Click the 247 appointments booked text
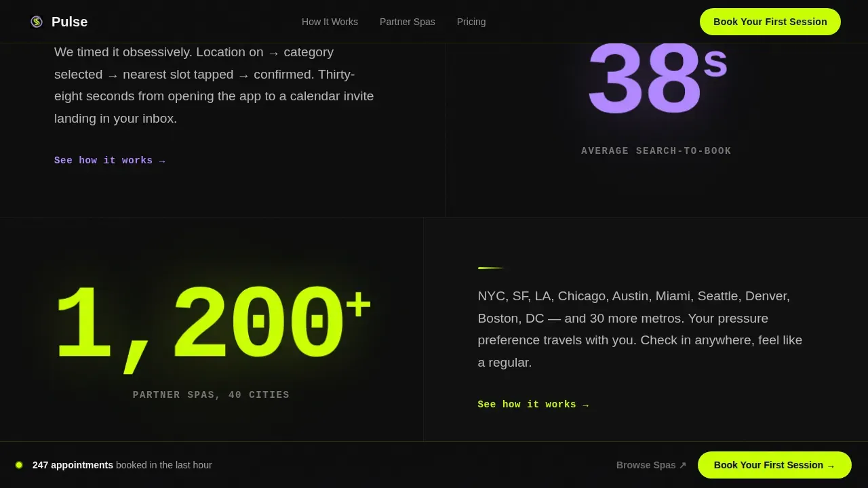 click(x=122, y=465)
